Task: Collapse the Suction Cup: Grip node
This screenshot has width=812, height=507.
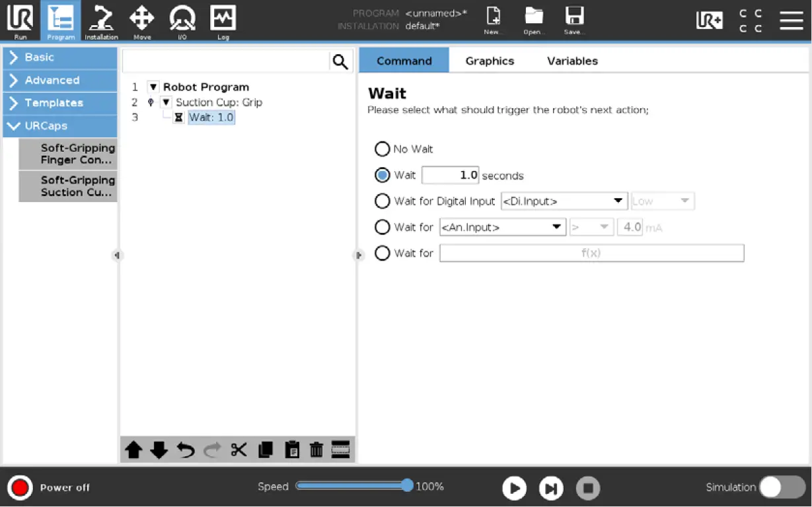Action: (x=166, y=102)
